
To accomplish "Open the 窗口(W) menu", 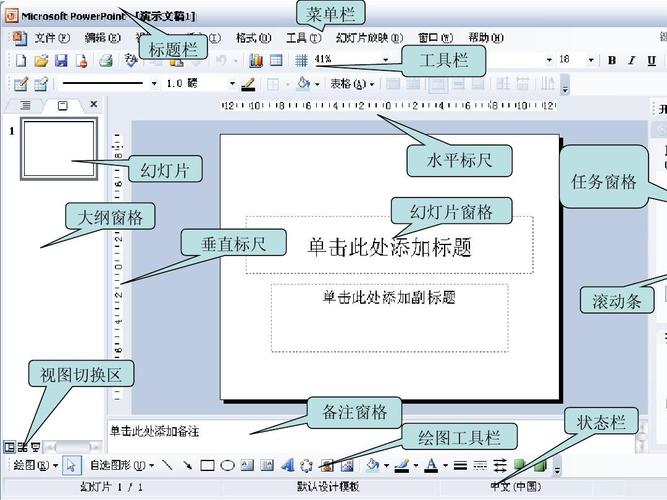I will pos(436,38).
